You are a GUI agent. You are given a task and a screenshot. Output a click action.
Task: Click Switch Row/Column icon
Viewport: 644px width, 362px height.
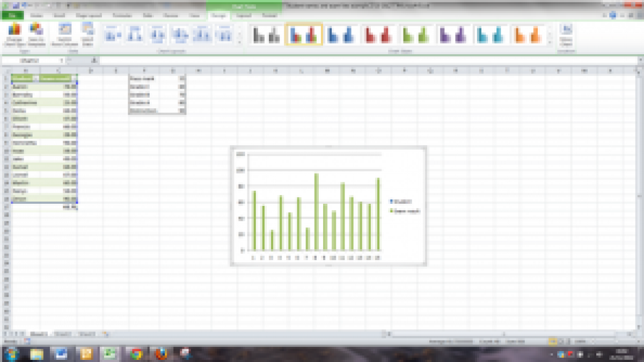click(x=65, y=34)
